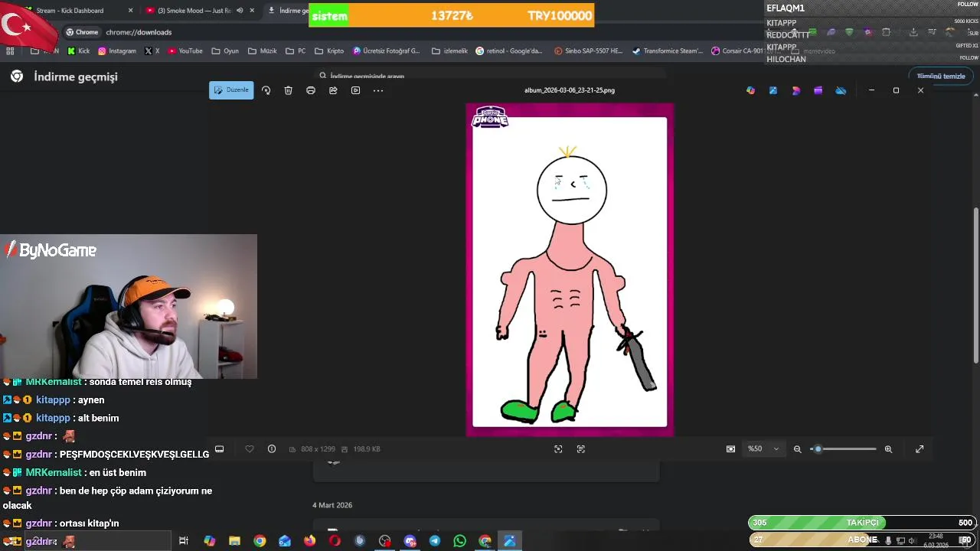This screenshot has width=980, height=551.
Task: Open Opera from taskbar
Action: pyautogui.click(x=335, y=541)
